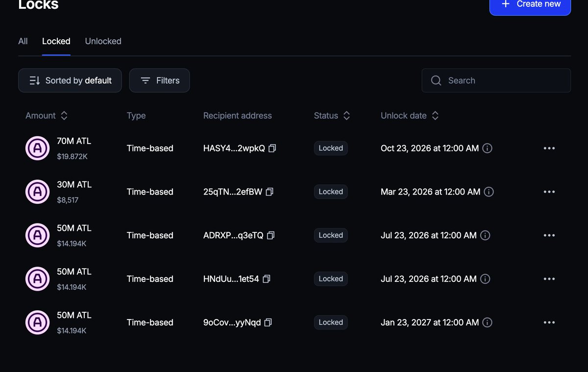The height and width of the screenshot is (372, 588).
Task: Click ATL token logo of 70M ATL row
Action: (38, 148)
